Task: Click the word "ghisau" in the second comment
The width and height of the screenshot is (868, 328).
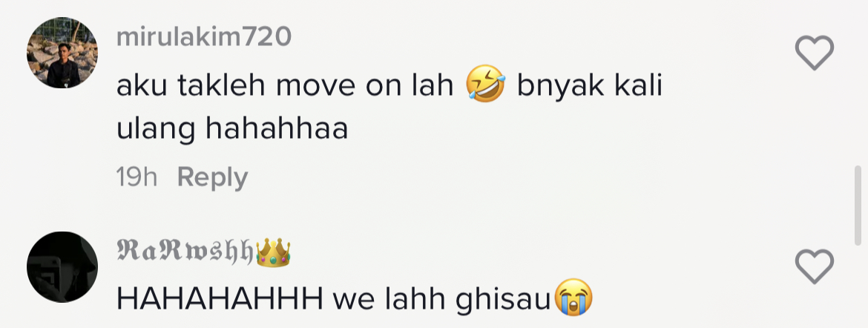Action: (x=502, y=301)
